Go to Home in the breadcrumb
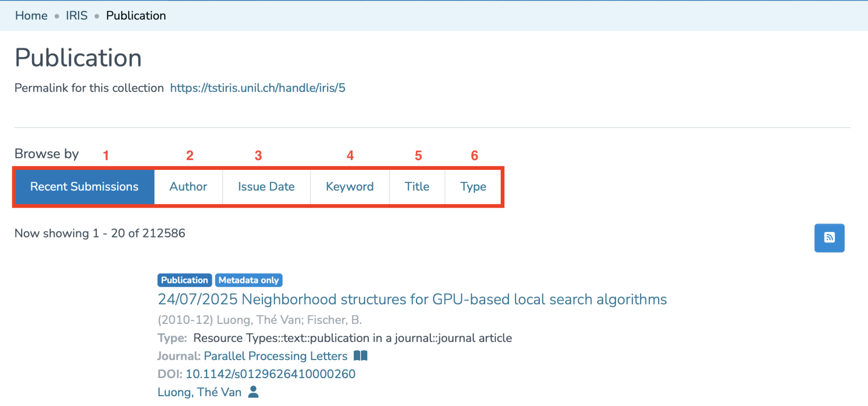 (x=31, y=15)
